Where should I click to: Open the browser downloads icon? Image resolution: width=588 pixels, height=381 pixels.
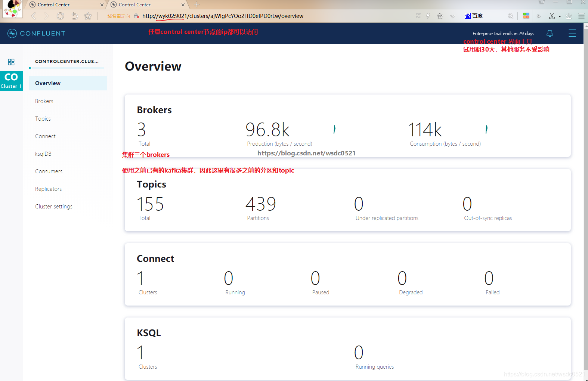(x=569, y=16)
